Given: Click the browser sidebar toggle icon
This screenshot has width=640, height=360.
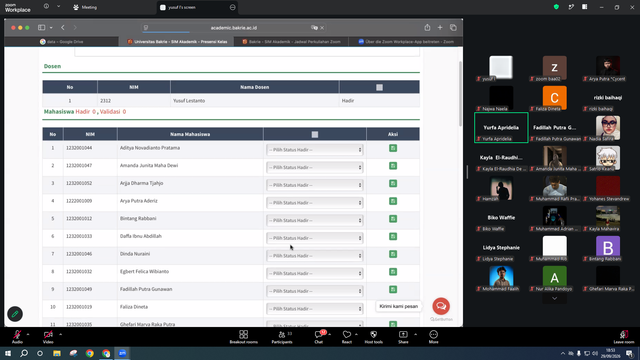Looking at the screenshot, I should (41, 27).
